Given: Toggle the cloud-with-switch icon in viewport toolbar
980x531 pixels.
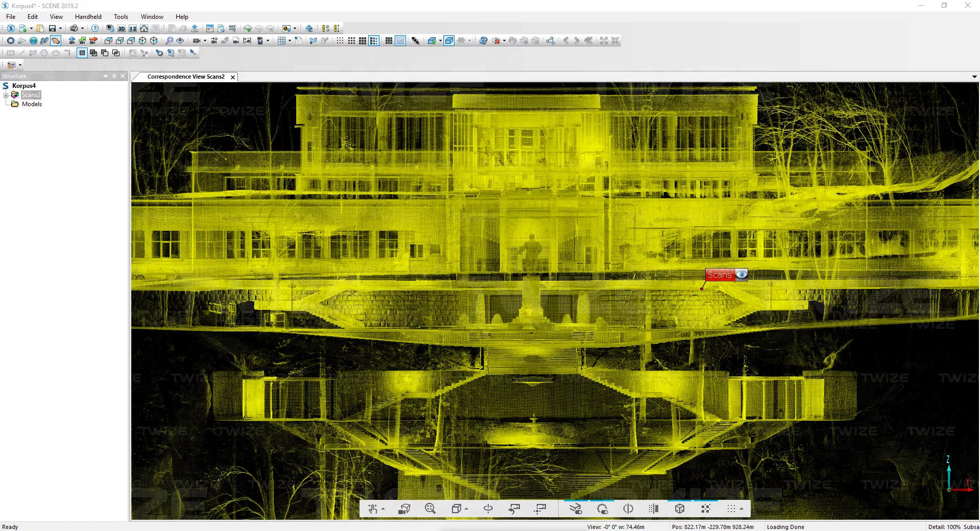Looking at the screenshot, I should [x=602, y=509].
